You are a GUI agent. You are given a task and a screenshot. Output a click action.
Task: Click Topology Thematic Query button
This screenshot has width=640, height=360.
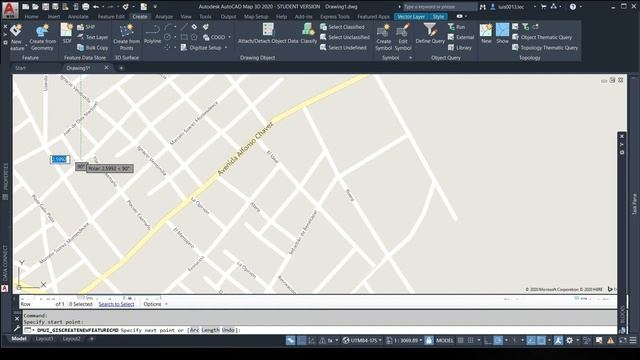(x=545, y=47)
